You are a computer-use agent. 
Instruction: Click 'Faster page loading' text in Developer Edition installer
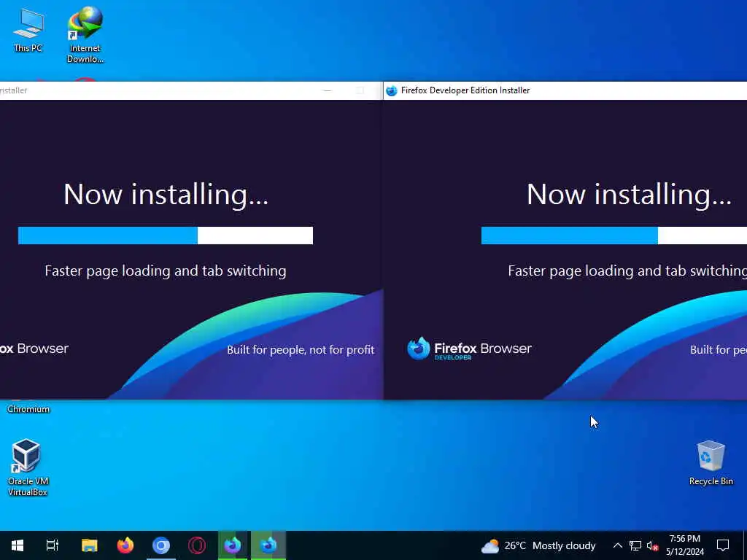click(x=627, y=271)
